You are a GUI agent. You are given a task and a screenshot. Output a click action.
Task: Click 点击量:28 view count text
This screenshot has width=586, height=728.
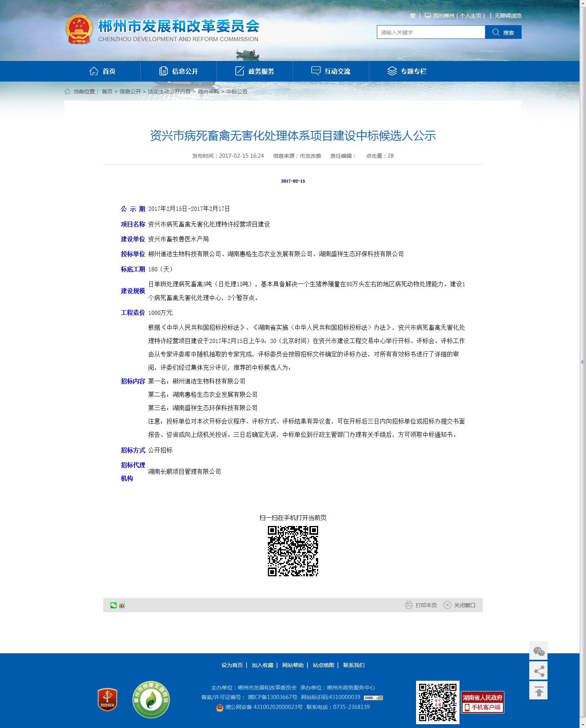click(380, 156)
